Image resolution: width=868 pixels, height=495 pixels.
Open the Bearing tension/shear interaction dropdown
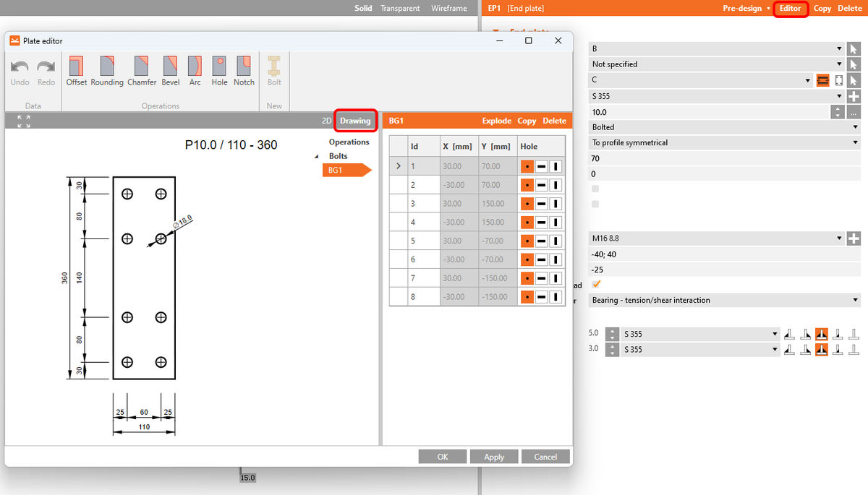[x=723, y=300]
